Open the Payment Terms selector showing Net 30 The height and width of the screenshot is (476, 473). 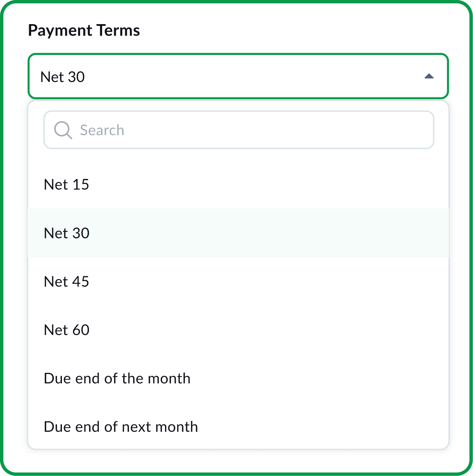tap(238, 76)
